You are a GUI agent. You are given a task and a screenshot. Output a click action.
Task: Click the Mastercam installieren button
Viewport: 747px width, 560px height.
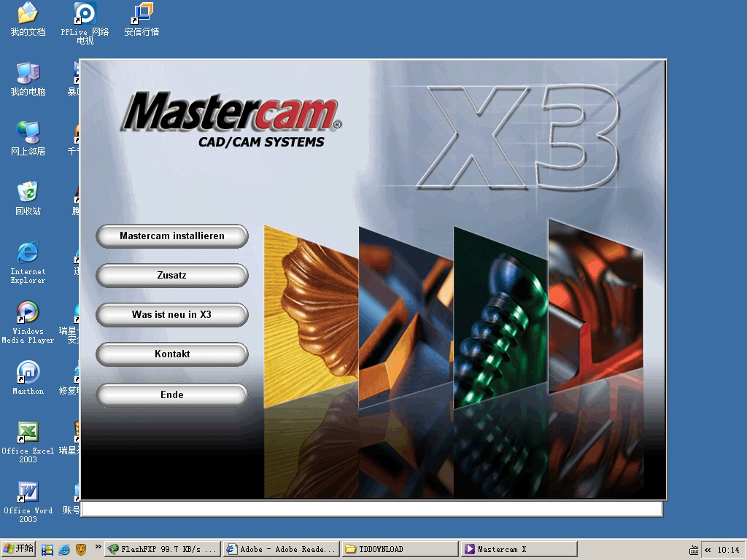pos(172,236)
